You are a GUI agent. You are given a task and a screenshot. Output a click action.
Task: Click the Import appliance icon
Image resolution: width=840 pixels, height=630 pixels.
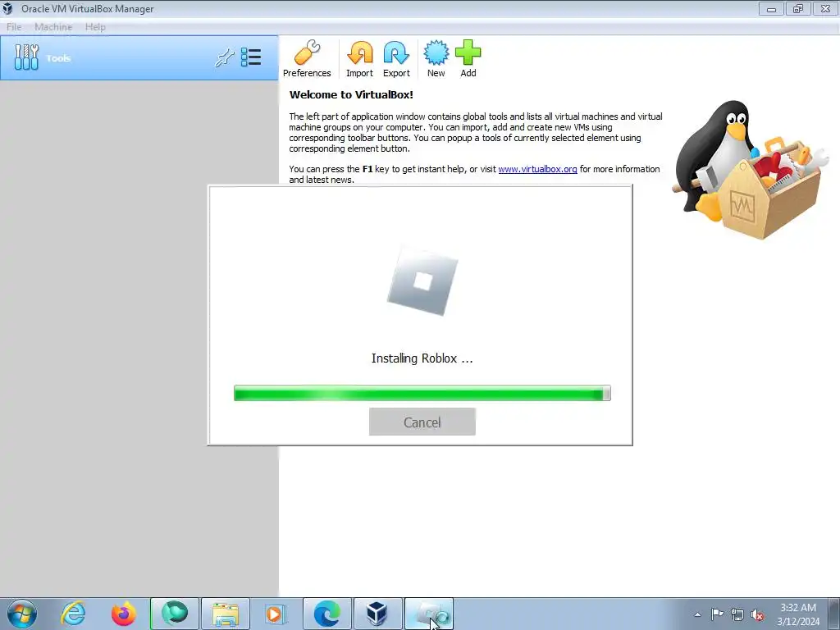359,59
